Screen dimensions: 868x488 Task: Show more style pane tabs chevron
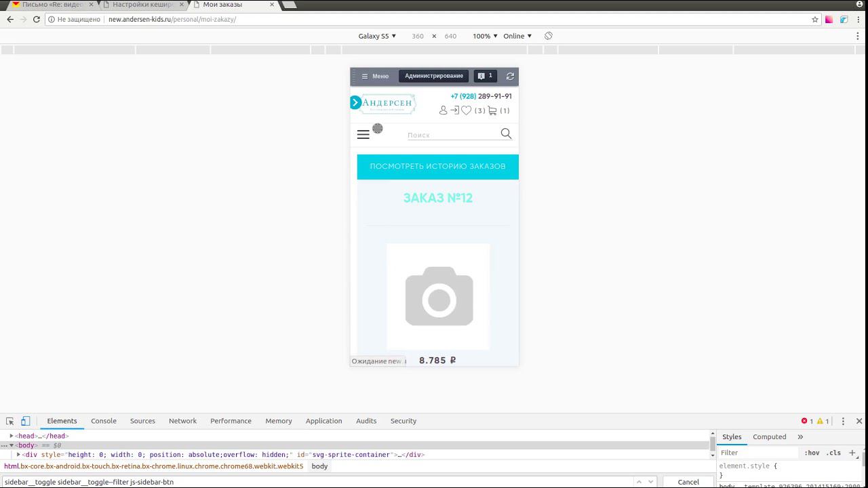click(x=800, y=437)
